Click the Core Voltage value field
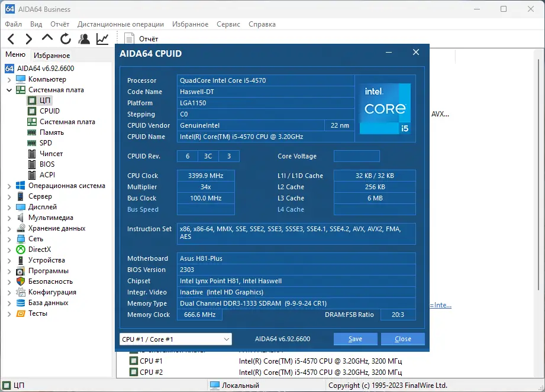 click(x=357, y=156)
